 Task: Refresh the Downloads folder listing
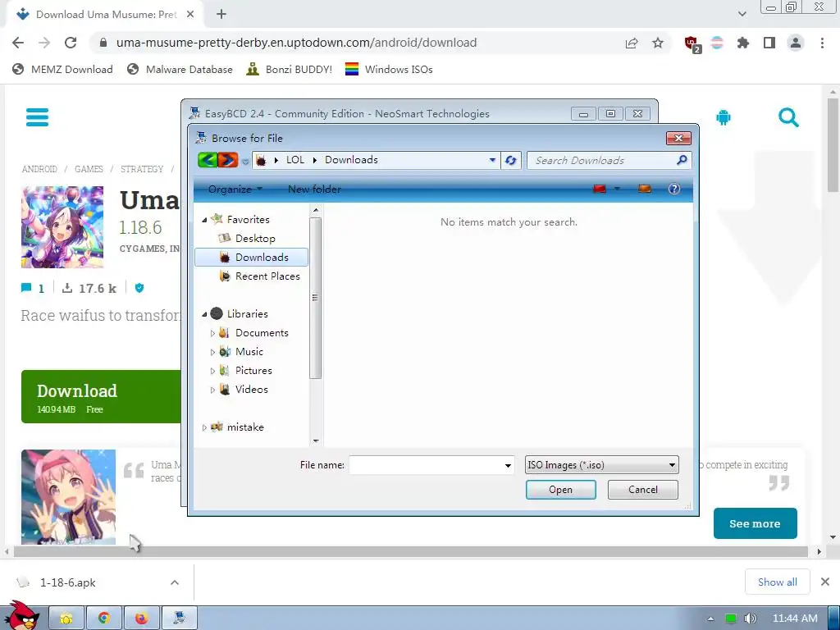[510, 160]
